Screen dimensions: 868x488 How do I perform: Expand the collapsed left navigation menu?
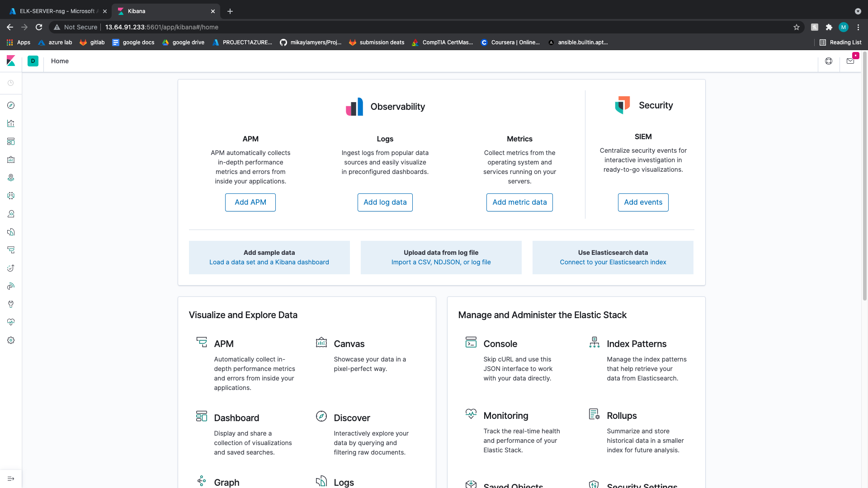tap(11, 479)
